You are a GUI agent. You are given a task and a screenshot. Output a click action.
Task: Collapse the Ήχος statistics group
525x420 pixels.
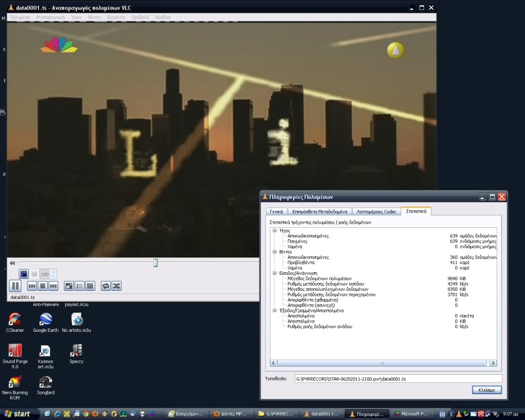coord(275,231)
